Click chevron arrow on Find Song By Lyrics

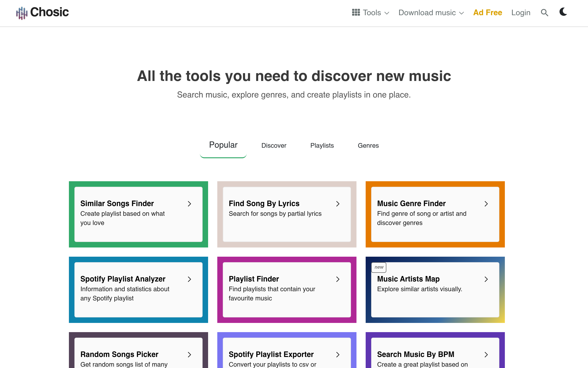[338, 204]
